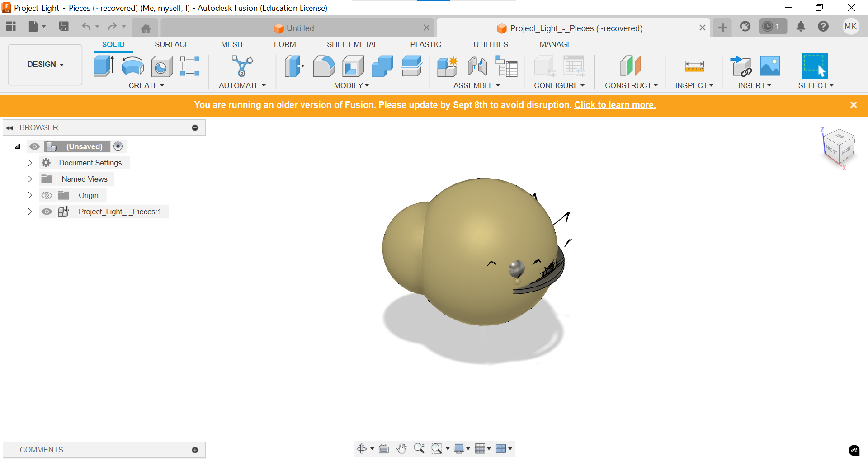868x461 pixels.
Task: Expand the Origin folder node
Action: (30, 195)
